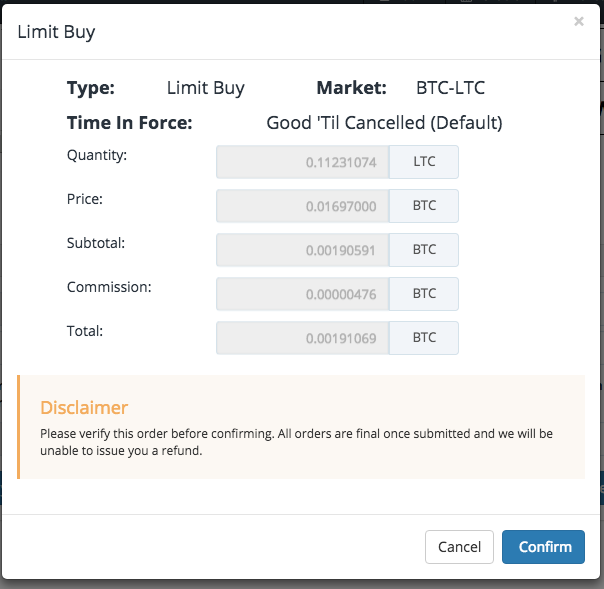Click the Good 'Til Cancelled (Default) text
The width and height of the screenshot is (604, 589).
pos(384,123)
